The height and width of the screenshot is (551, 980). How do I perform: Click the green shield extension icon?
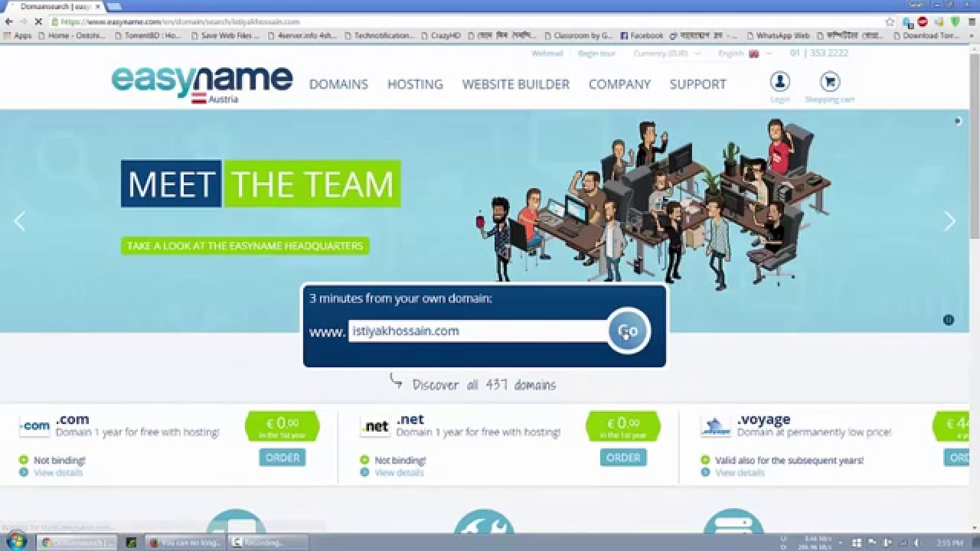955,21
